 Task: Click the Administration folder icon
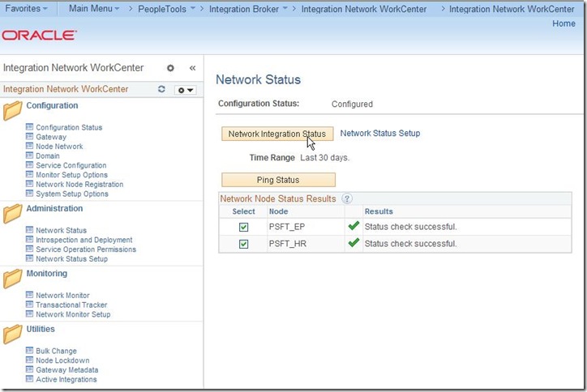coord(12,213)
